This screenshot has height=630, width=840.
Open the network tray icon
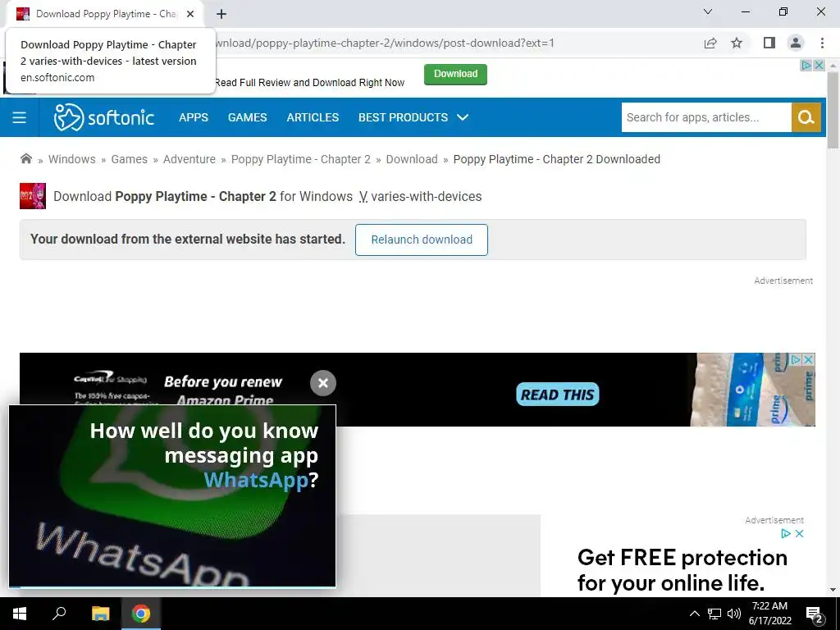(x=714, y=614)
